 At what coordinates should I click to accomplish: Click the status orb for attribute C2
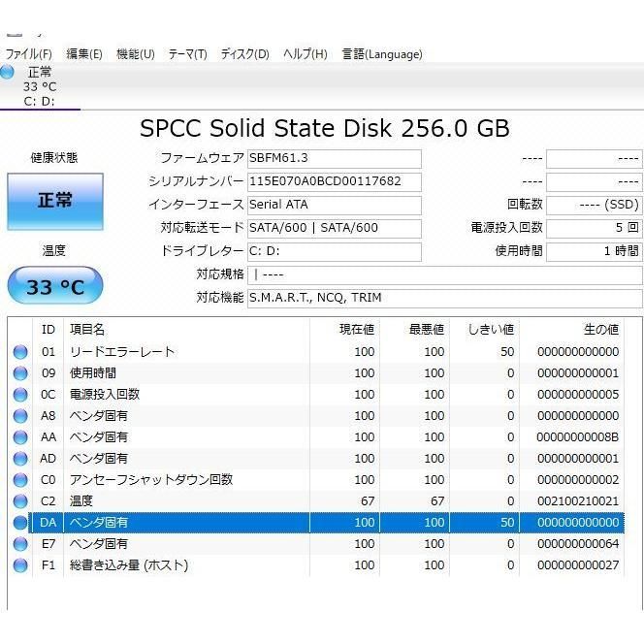point(20,501)
